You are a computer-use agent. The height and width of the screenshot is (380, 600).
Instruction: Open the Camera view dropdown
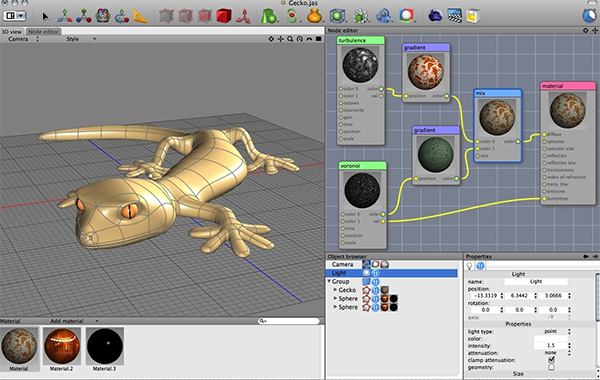23,39
